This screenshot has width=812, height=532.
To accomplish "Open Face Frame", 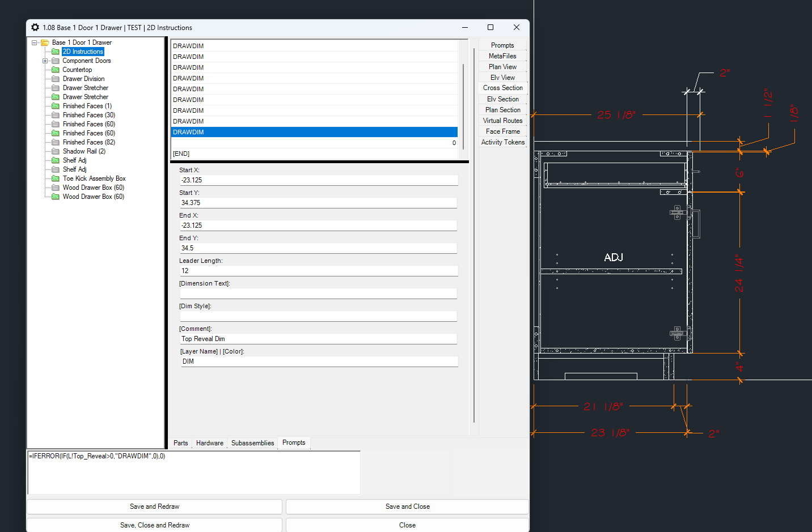I will tap(502, 131).
